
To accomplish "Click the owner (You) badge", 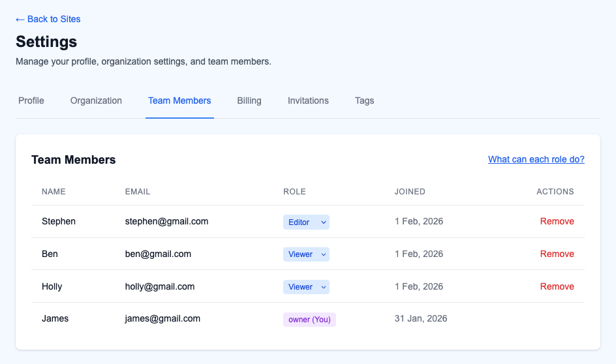I will coord(309,320).
